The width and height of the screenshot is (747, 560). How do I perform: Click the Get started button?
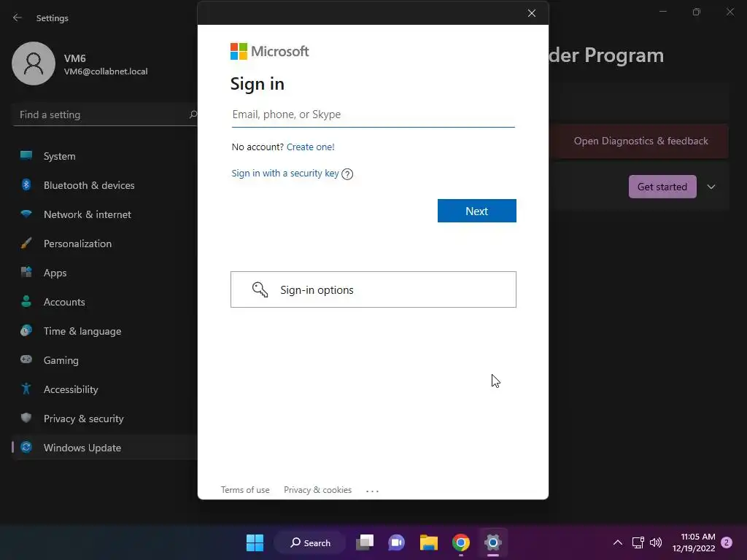point(662,187)
